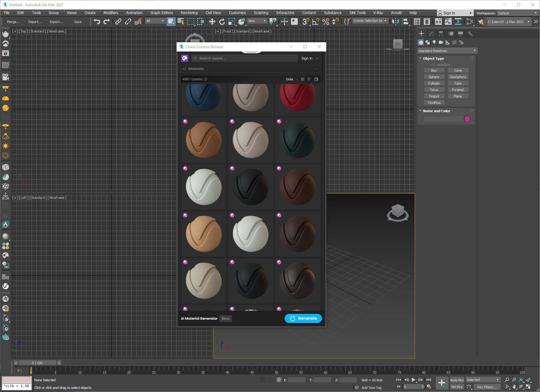Open the Rendering menu
The width and height of the screenshot is (540, 392).
click(189, 13)
